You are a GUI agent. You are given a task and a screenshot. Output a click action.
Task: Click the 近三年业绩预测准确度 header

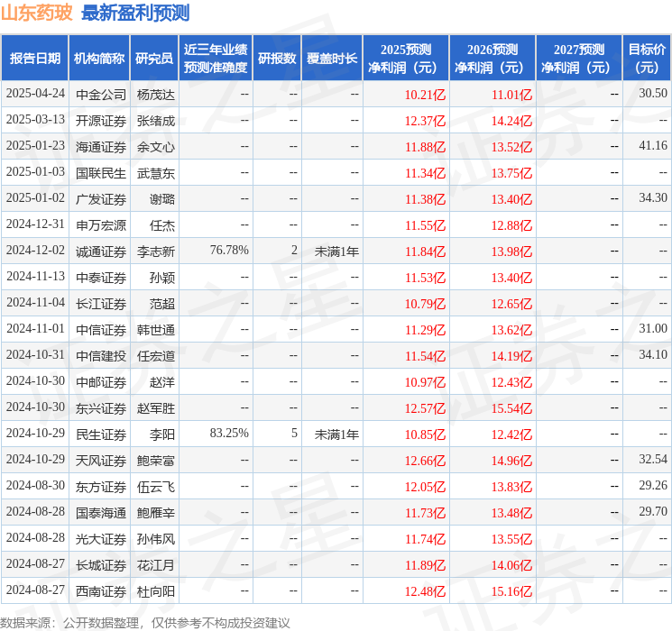[x=216, y=59]
